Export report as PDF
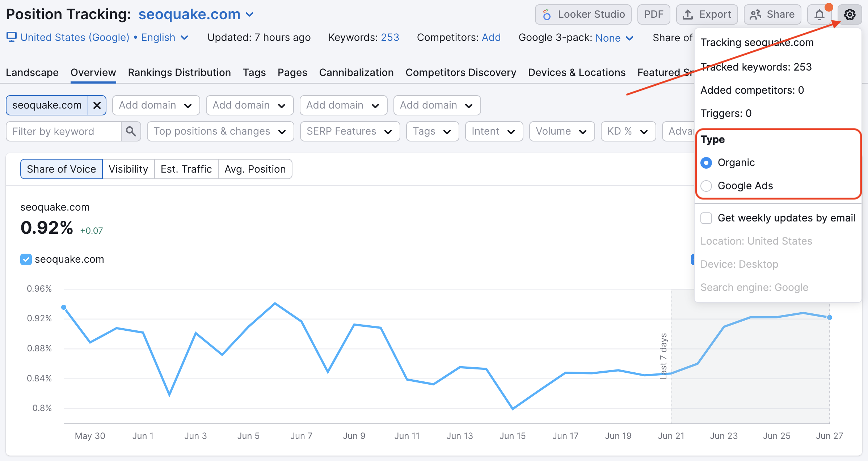 [x=653, y=14]
